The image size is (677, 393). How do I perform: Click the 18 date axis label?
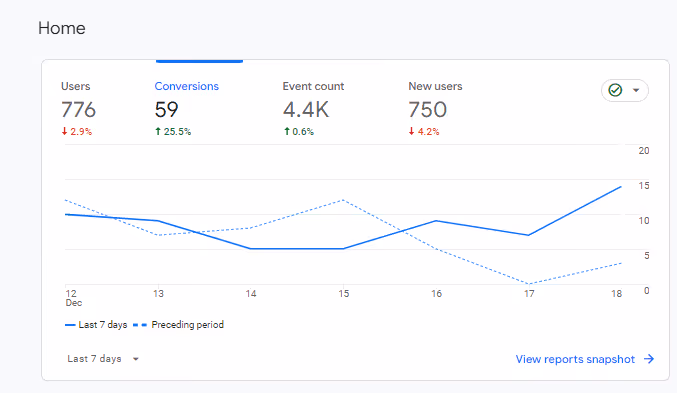tap(617, 294)
